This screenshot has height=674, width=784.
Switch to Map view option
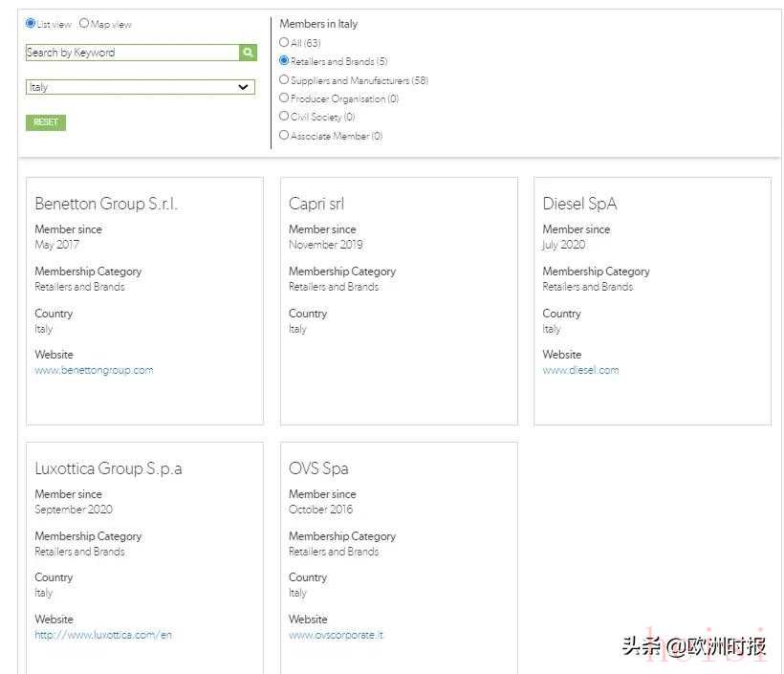click(84, 24)
